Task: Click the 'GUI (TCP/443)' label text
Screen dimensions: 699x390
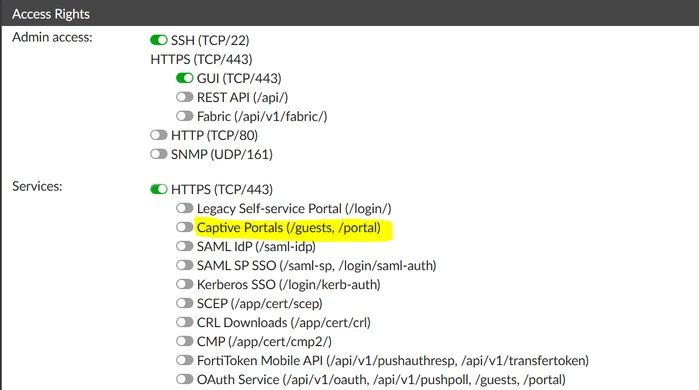Action: 239,78
